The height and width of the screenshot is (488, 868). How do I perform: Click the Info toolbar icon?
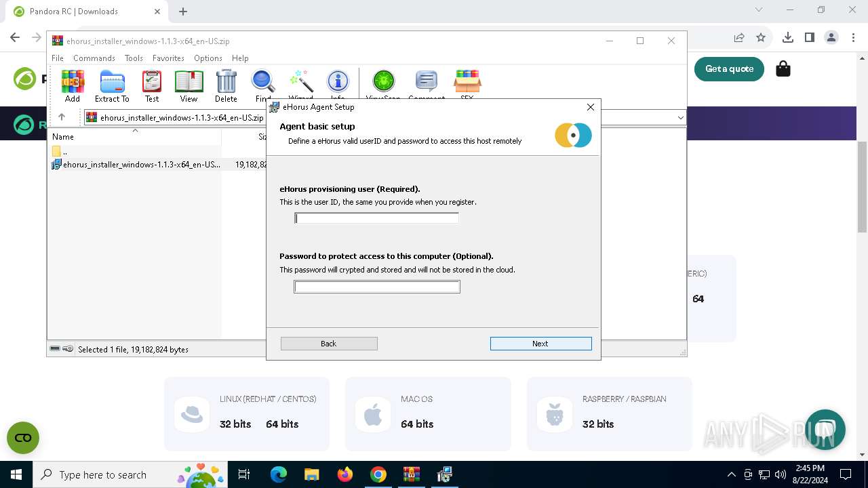click(338, 85)
